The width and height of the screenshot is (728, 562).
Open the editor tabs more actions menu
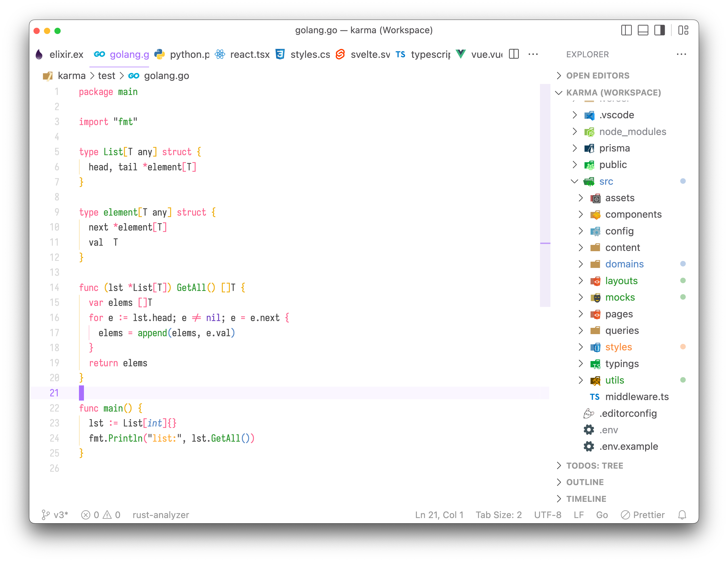533,54
